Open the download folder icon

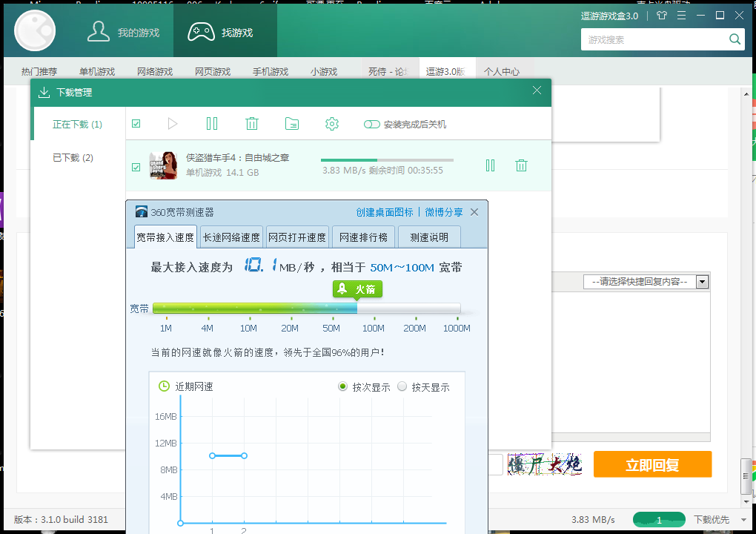pyautogui.click(x=292, y=124)
